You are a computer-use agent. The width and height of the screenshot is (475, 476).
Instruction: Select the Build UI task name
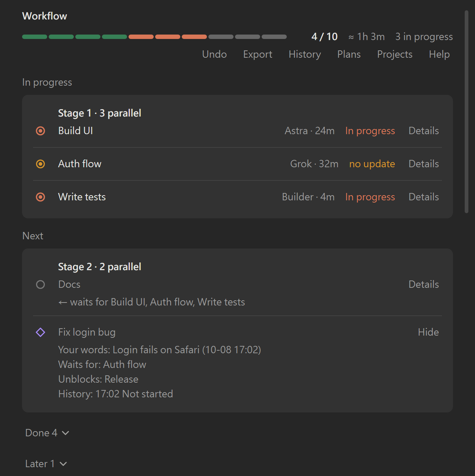pos(76,131)
